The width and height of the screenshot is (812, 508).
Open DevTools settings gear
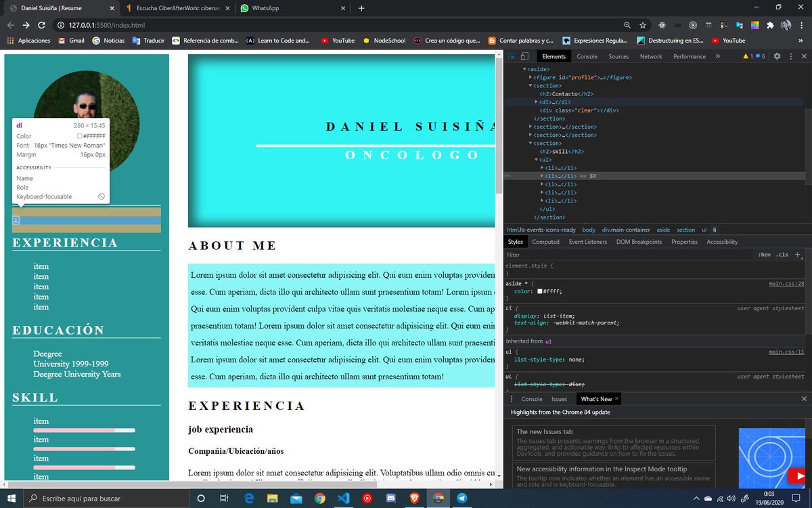pos(777,56)
